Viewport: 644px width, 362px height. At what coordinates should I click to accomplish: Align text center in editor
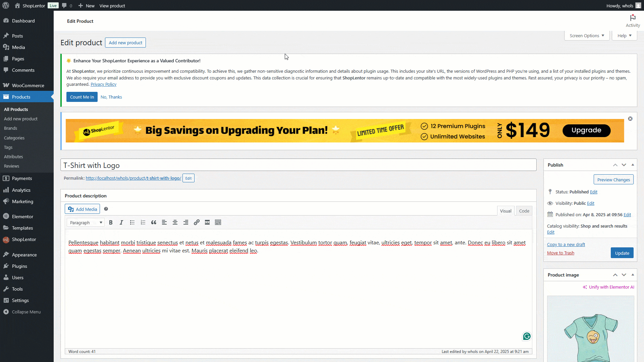175,223
